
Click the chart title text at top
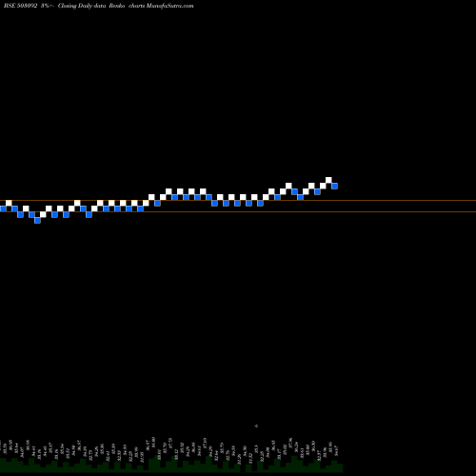coord(98,6)
